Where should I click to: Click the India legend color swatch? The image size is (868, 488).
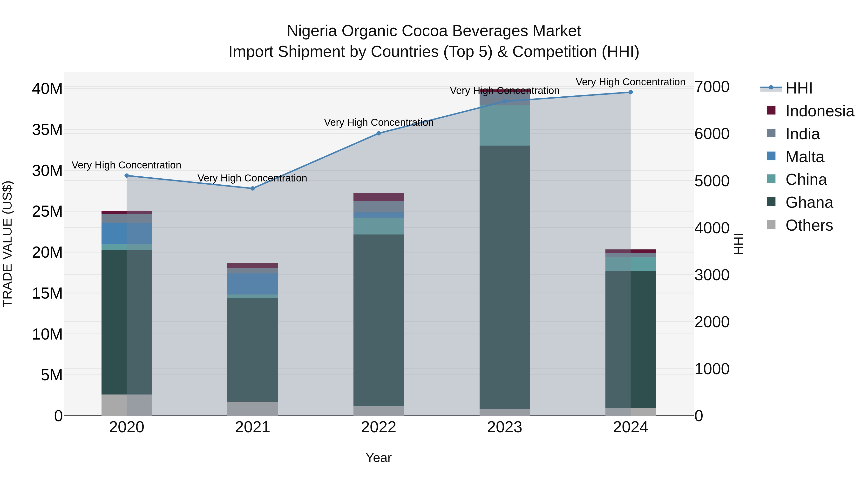click(771, 133)
